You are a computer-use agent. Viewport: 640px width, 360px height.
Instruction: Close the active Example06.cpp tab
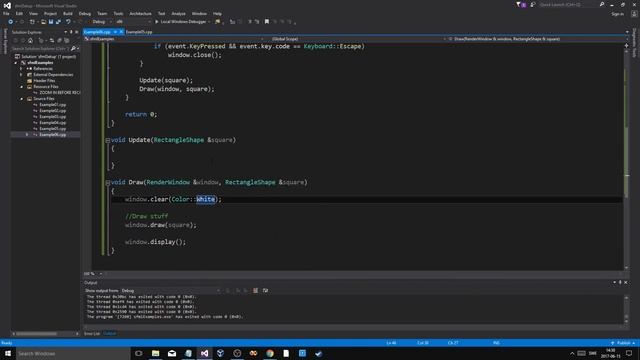121,32
